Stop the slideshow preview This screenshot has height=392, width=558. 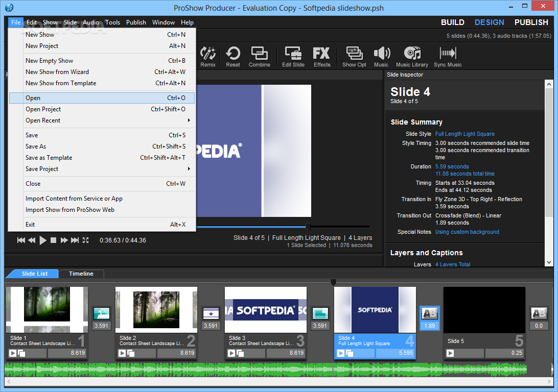(x=53, y=240)
